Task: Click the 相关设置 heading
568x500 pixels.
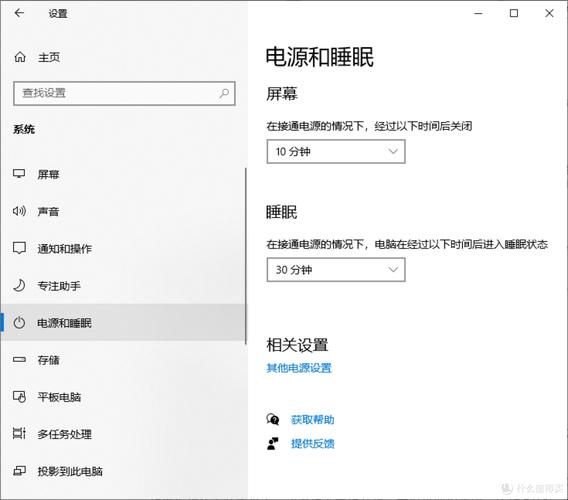Action: click(297, 345)
